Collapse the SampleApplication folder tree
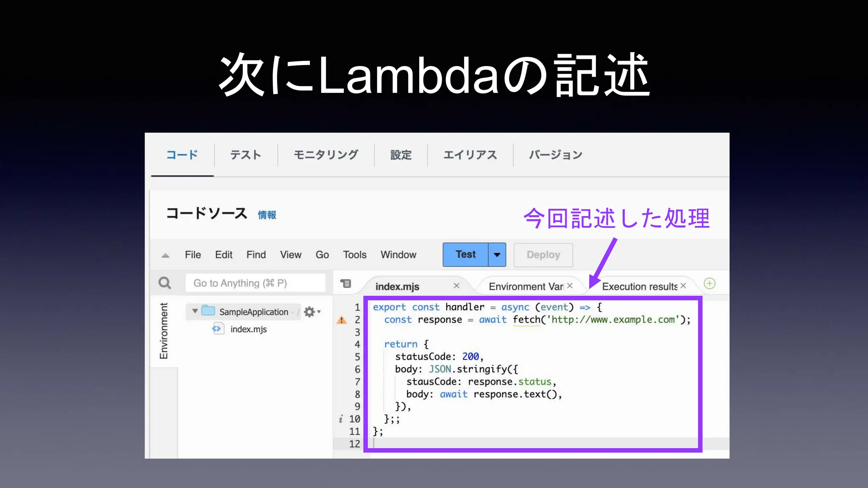Image resolution: width=868 pixels, height=488 pixels. pos(195,311)
